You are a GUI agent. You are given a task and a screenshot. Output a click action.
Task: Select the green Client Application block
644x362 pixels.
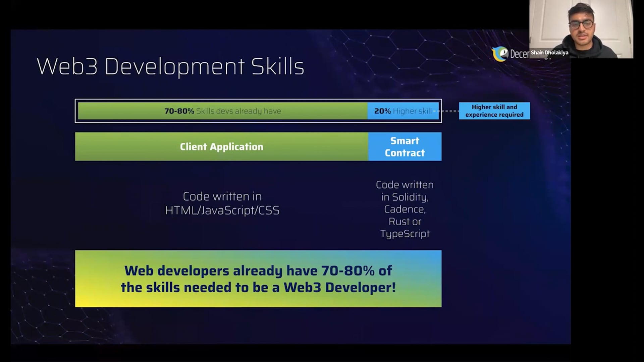click(x=221, y=146)
